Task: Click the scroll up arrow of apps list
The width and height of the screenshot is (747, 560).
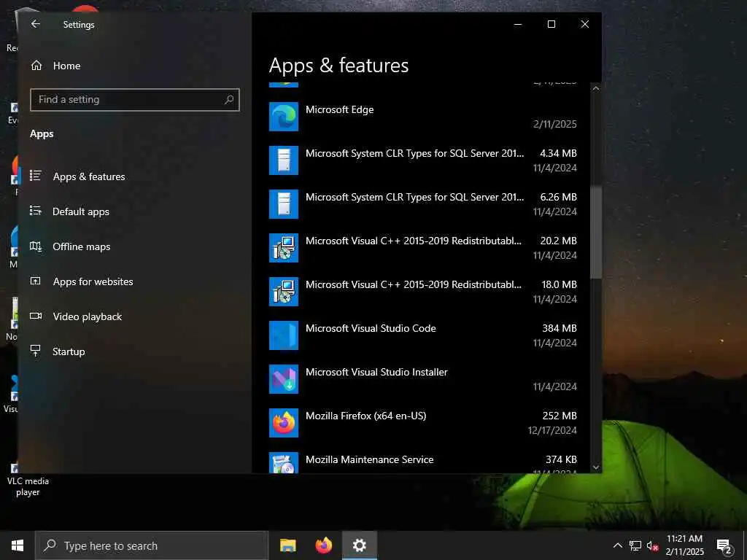Action: (x=595, y=88)
